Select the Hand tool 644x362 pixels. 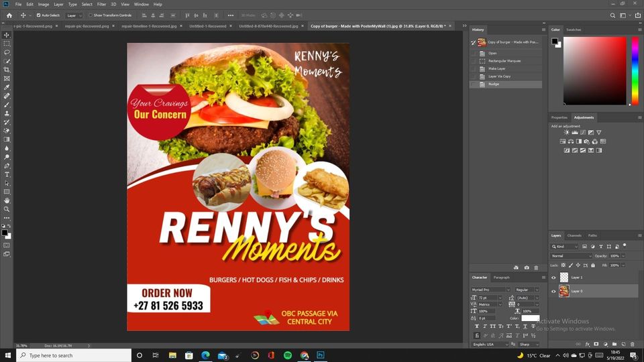coord(7,200)
